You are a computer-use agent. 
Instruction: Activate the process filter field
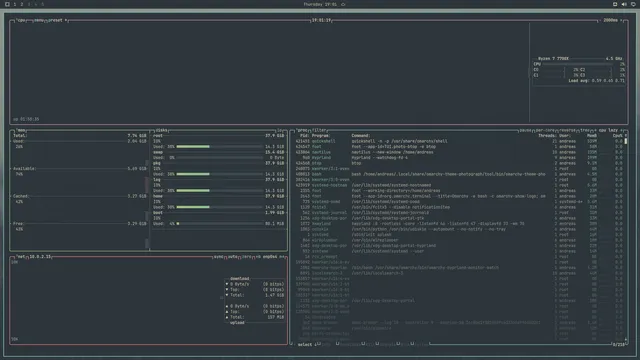320,130
